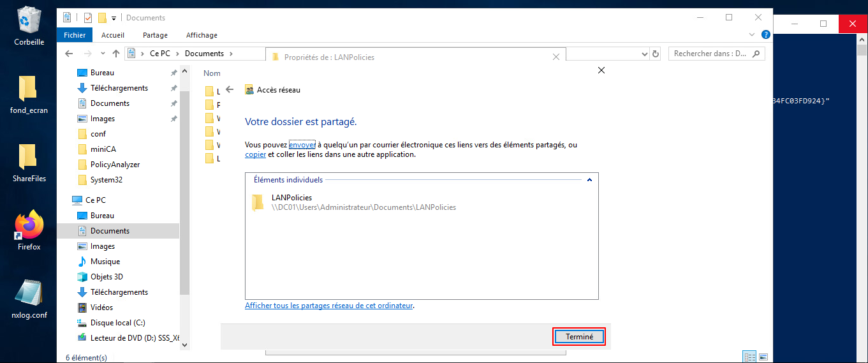The height and width of the screenshot is (363, 868).
Task: Open the Fichier ribbon menu
Action: (75, 35)
